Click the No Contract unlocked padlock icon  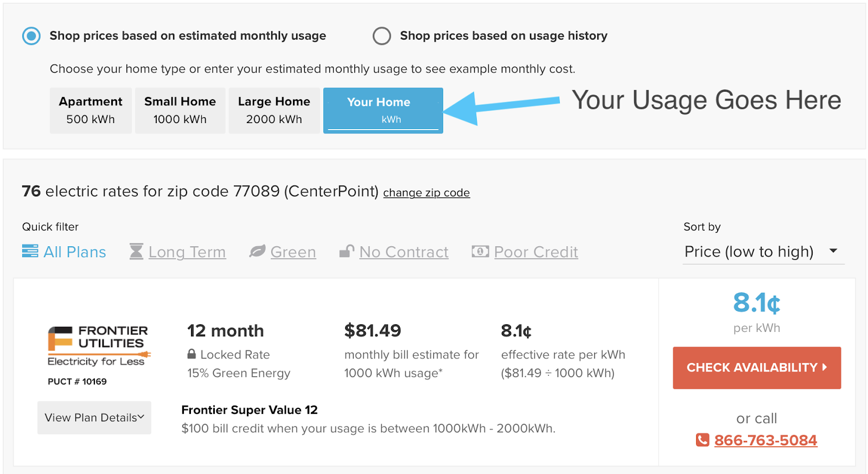pos(347,251)
